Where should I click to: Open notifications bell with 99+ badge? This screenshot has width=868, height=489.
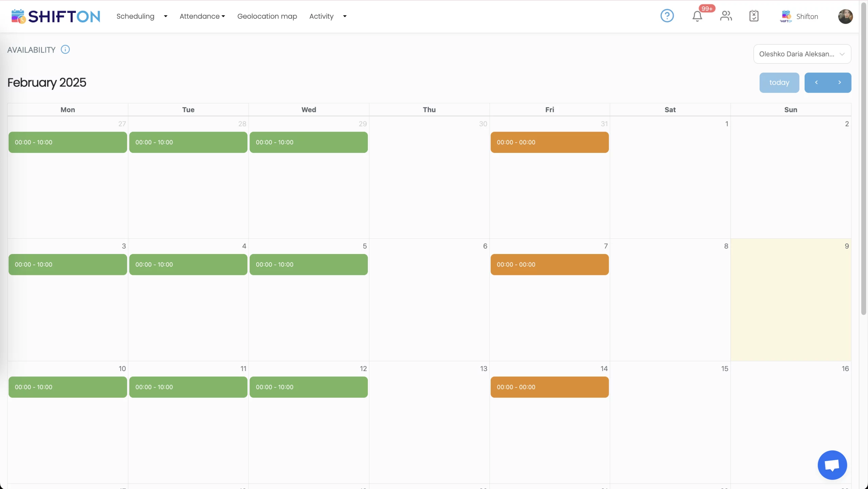tap(697, 16)
